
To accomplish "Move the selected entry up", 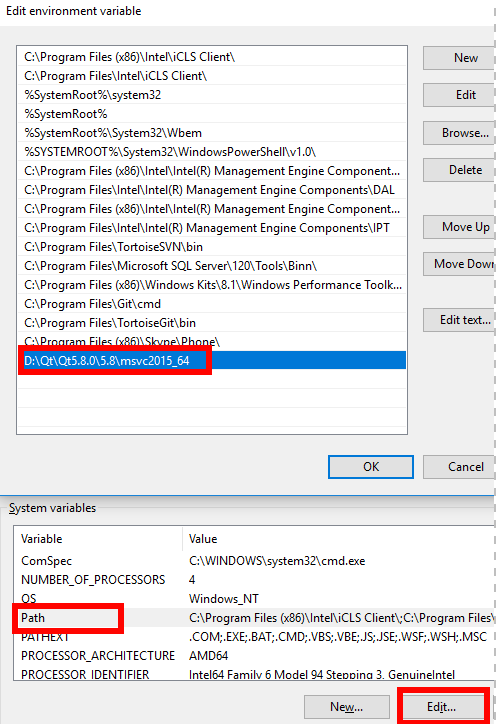I will 459,227.
